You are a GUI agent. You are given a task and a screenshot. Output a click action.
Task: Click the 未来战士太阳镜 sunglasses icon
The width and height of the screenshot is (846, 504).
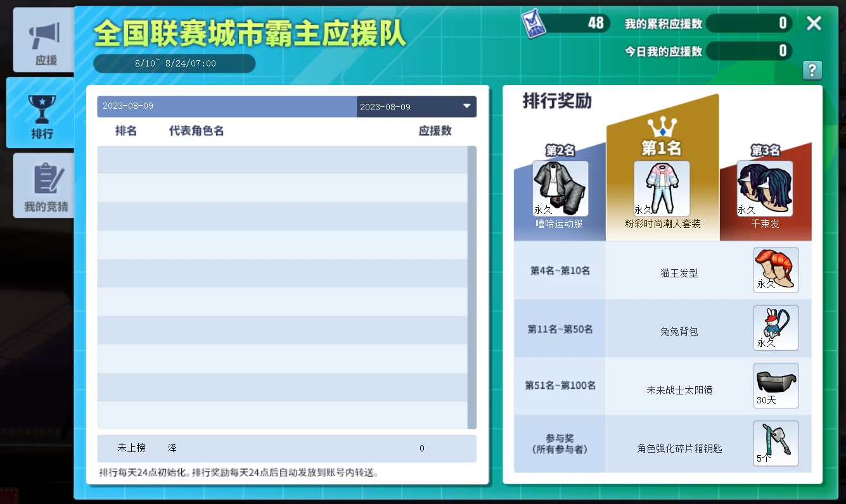[776, 386]
